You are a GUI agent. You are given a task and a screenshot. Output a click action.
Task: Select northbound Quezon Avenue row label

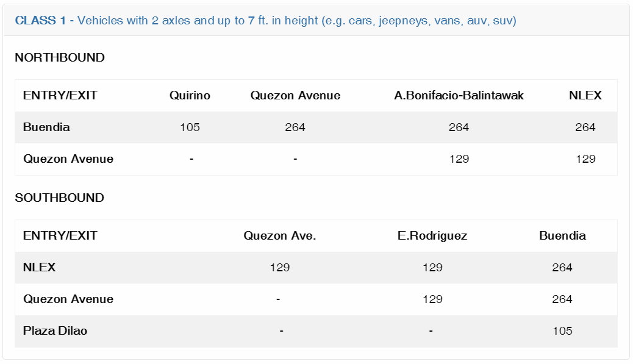tap(68, 159)
